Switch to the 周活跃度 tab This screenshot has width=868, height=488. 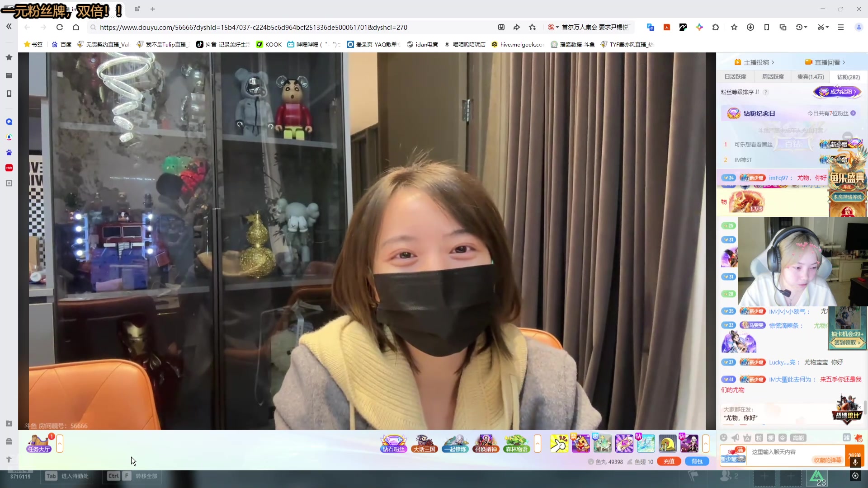pyautogui.click(x=773, y=77)
